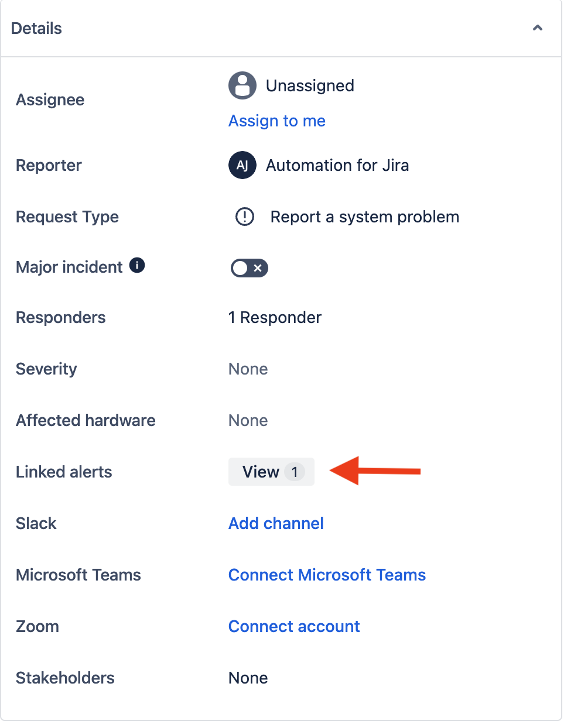Collapse the Details panel using its chevron
Viewport: 574px width, 728px height.
click(x=538, y=28)
